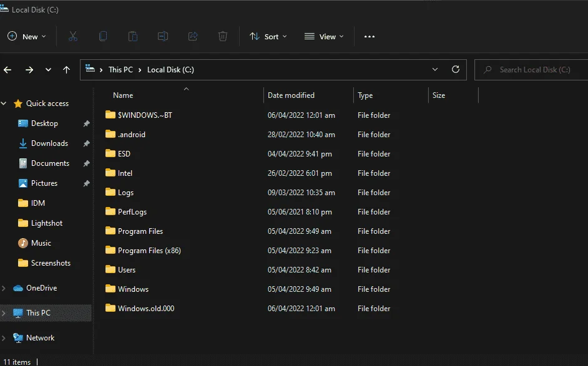Click the folder icon of Intel
588x366 pixels.
[x=110, y=173]
